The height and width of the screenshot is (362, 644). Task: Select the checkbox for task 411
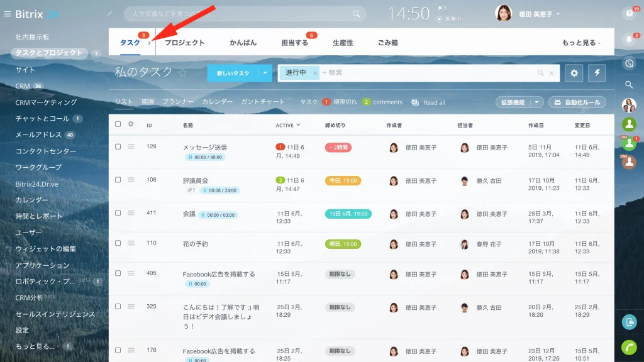[118, 213]
